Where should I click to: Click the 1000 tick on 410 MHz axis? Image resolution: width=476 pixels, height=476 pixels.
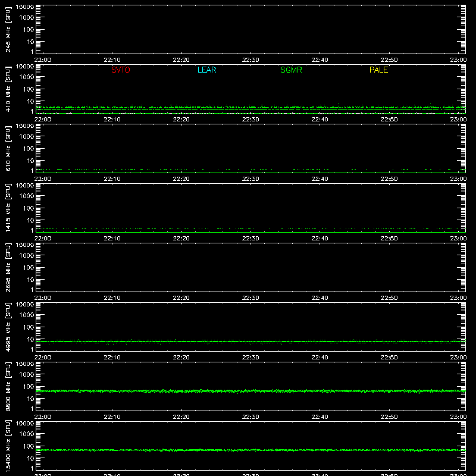pyautogui.click(x=27, y=77)
